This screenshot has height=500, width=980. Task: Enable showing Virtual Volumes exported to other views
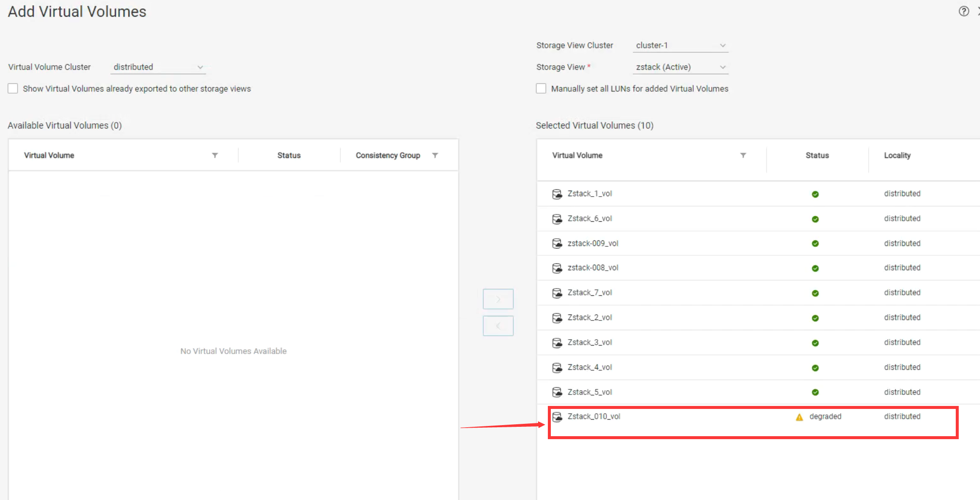click(13, 89)
